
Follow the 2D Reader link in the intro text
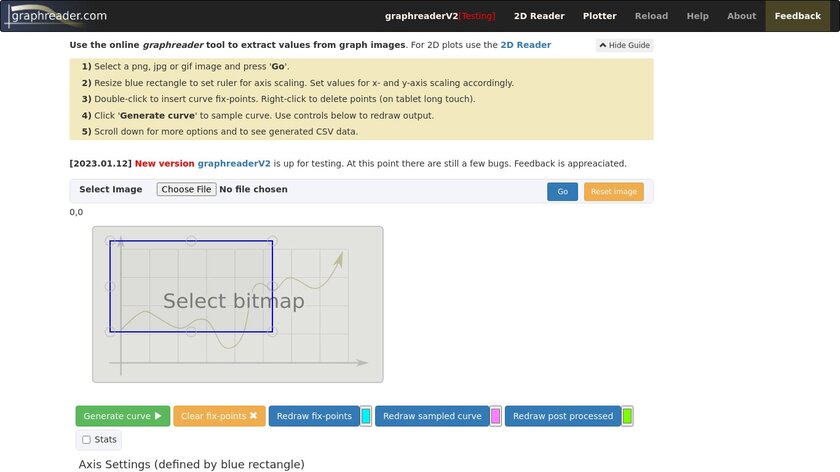(x=526, y=45)
